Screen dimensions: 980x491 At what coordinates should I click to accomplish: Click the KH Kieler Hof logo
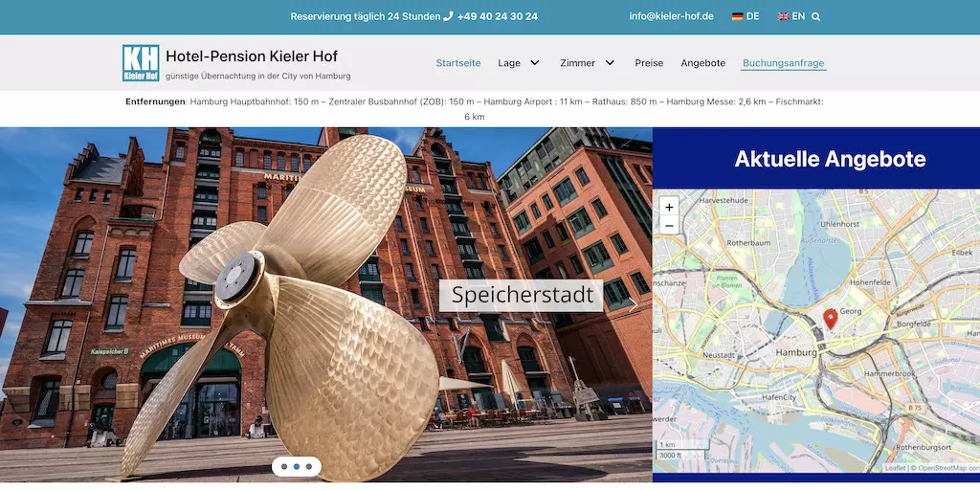[141, 62]
